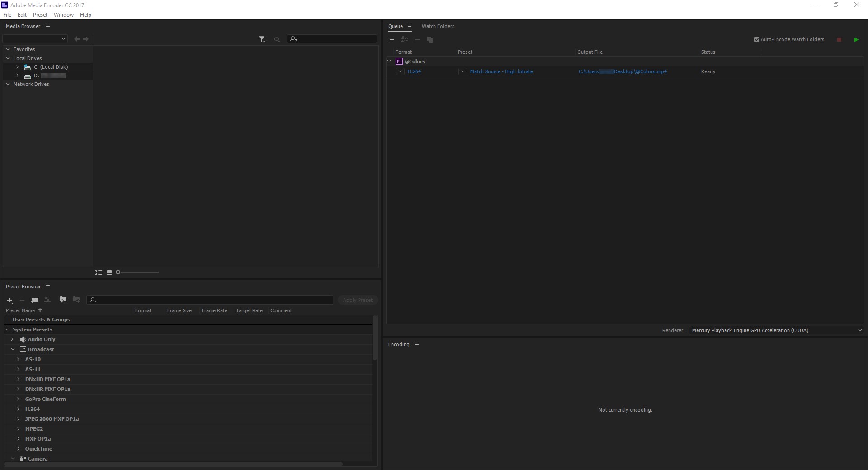
Task: Click the filter icon in Media Browser
Action: click(x=262, y=39)
